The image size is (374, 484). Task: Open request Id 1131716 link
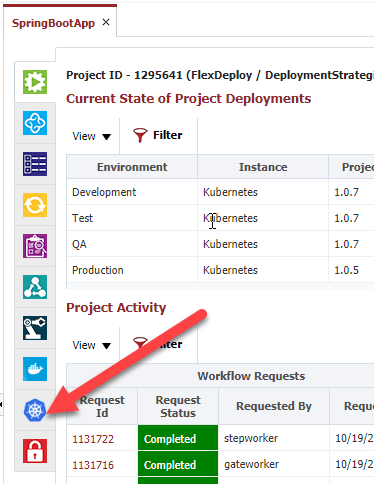93,465
